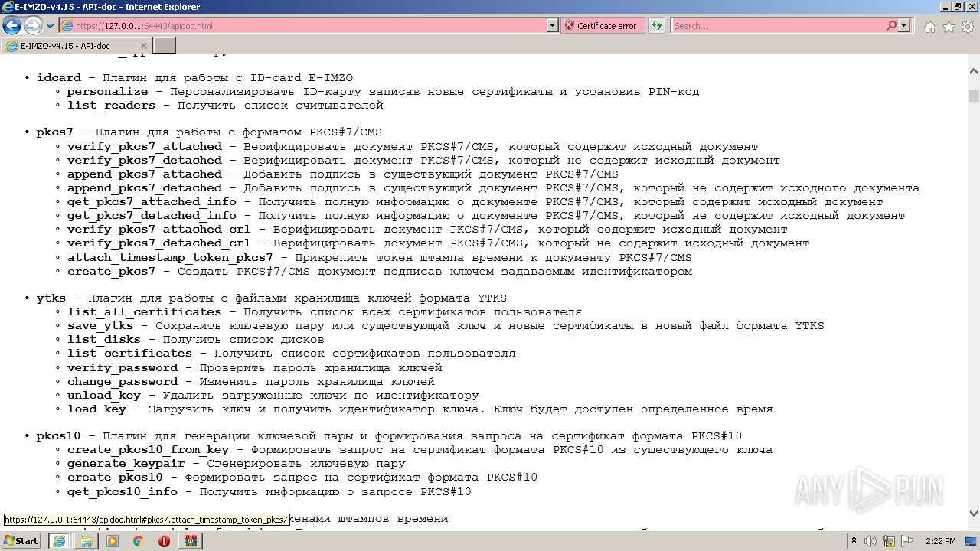980x551 pixels.
Task: Click Internet Explorer taskbar icon
Action: coord(59,541)
